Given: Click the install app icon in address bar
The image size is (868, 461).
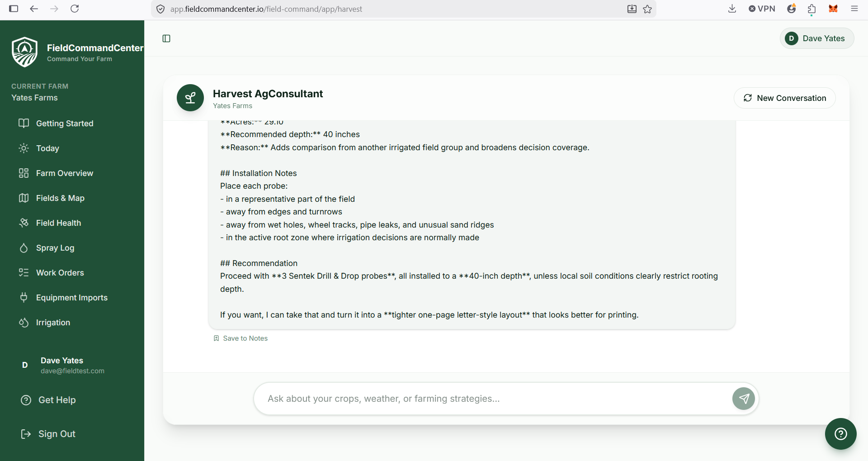Looking at the screenshot, I should tap(632, 9).
